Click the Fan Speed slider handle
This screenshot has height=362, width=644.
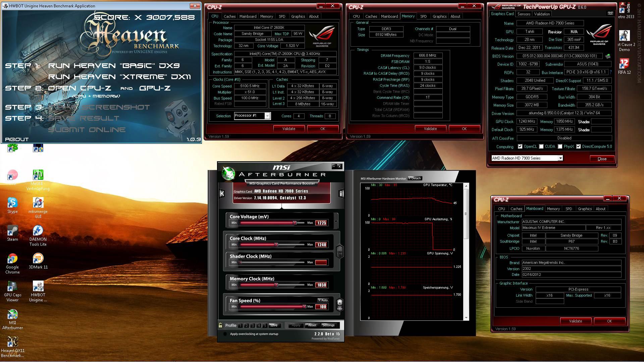point(304,307)
